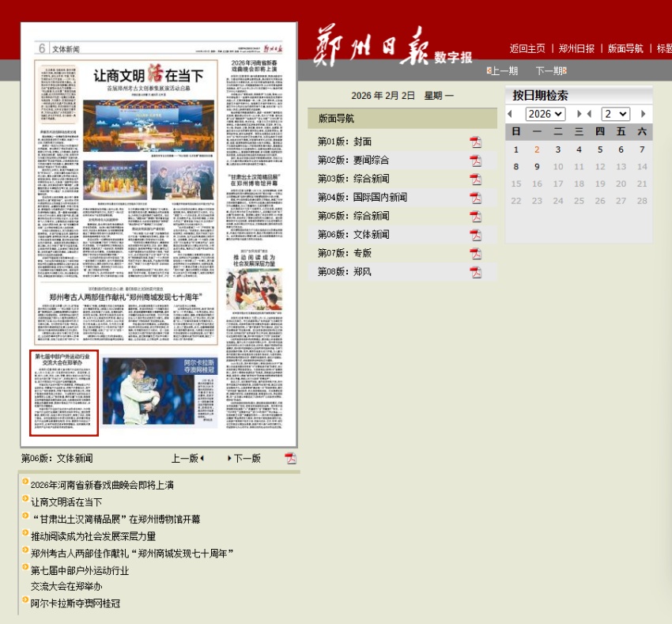
Task: Click the PDF icon next to 第08版 郑风
Action: (475, 272)
